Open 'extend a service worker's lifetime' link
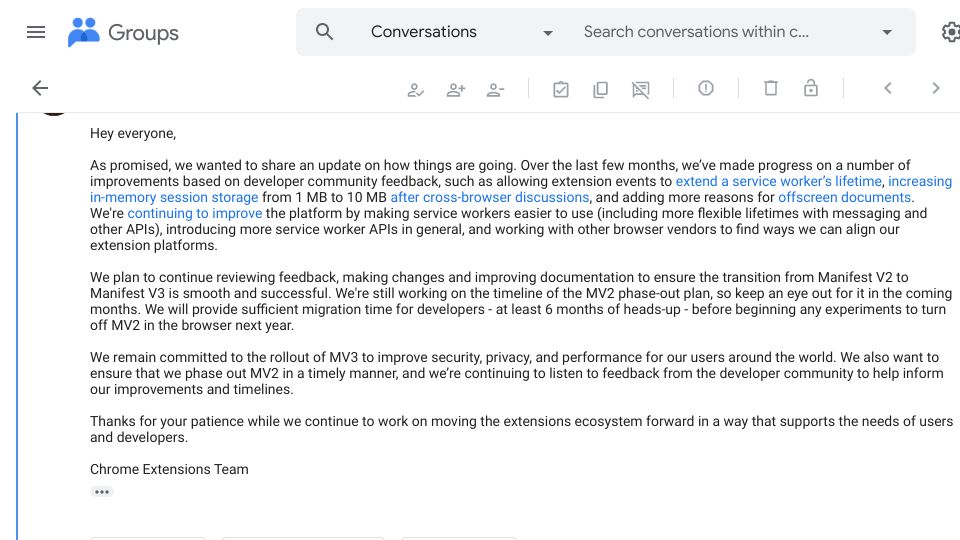 click(x=778, y=181)
